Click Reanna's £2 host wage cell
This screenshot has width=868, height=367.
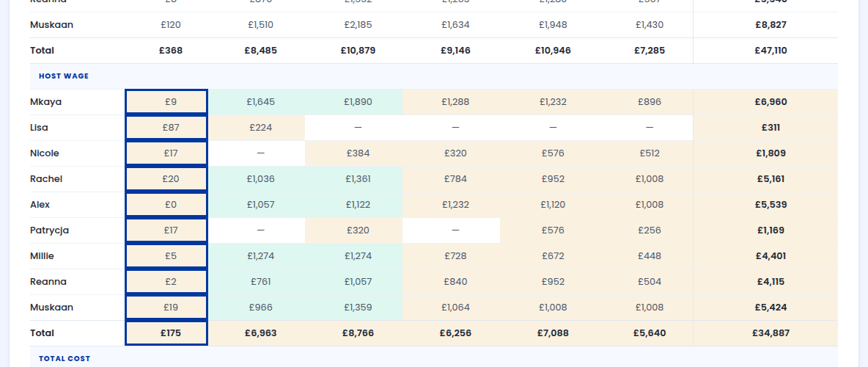coord(166,282)
